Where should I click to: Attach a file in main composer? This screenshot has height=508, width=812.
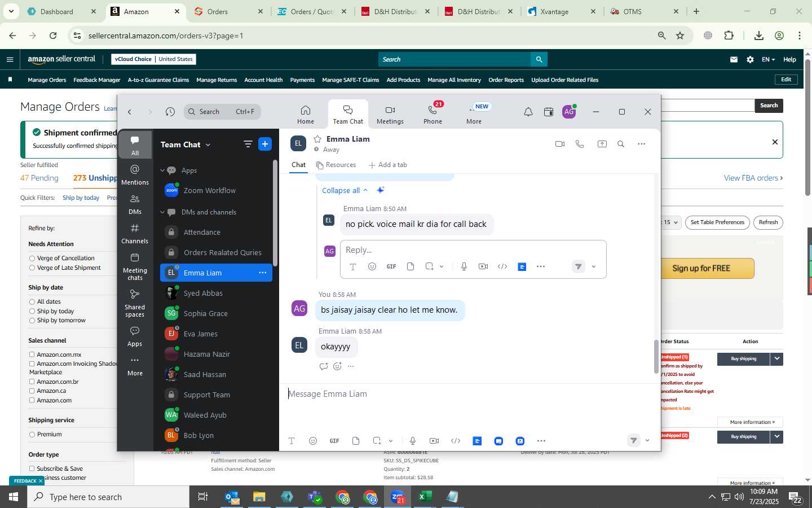tap(356, 441)
